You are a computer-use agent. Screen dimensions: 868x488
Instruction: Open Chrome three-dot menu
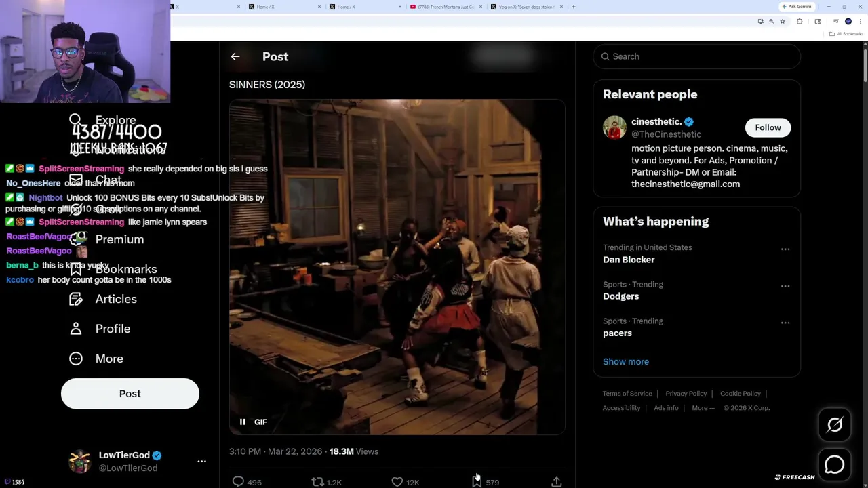tap(861, 21)
